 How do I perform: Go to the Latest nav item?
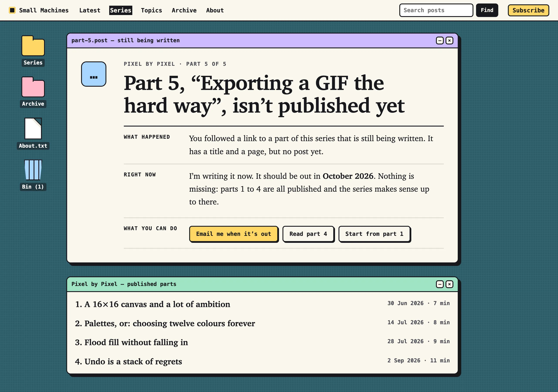pos(90,10)
